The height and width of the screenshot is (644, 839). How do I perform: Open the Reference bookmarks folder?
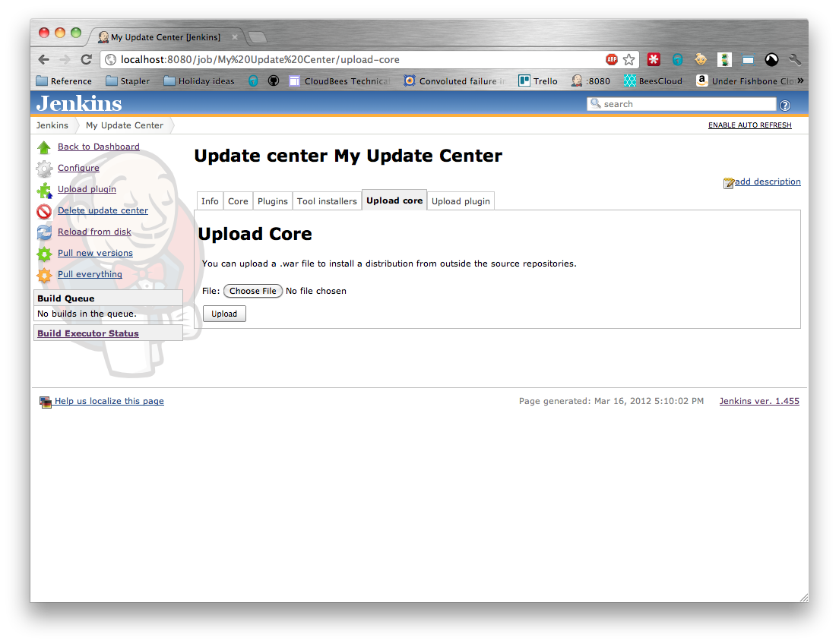pyautogui.click(x=64, y=80)
